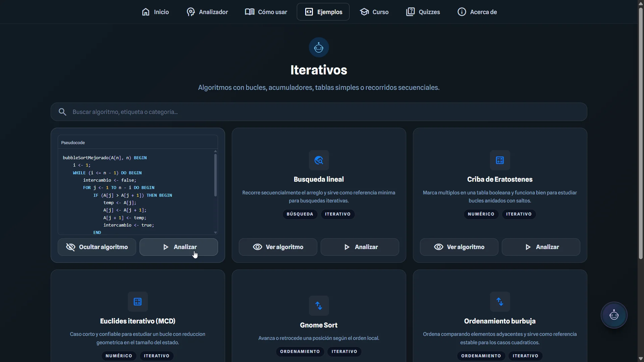644x362 pixels.
Task: Click the BÚSQUEDA tag on Busqueda lineal
Action: (x=300, y=214)
